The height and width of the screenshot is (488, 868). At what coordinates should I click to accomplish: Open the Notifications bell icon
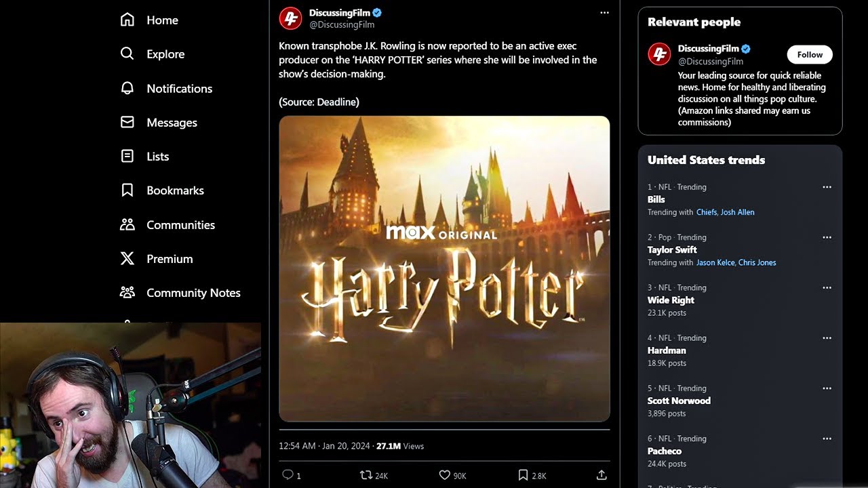pos(127,88)
